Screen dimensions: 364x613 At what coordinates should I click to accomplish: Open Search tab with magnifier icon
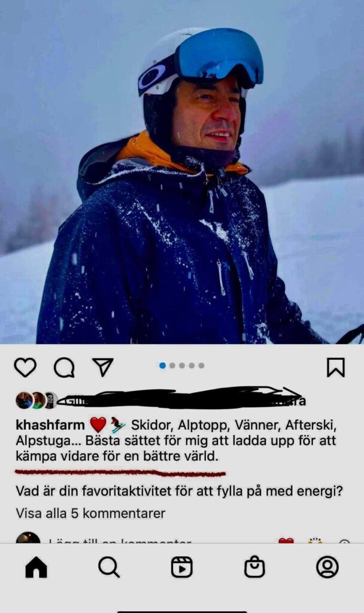tap(109, 567)
